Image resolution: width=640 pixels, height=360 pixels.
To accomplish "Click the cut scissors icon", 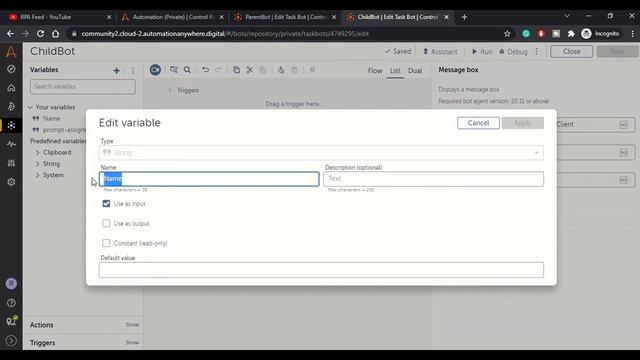I will coord(249,70).
